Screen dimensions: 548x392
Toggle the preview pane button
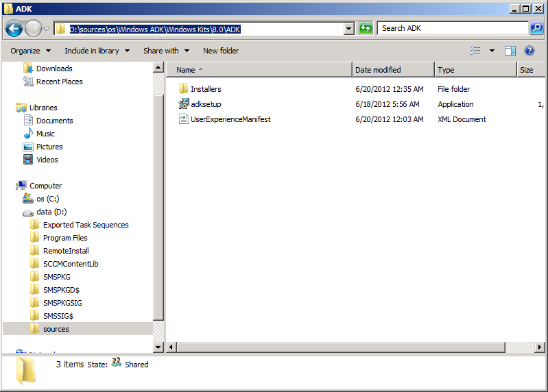point(510,51)
